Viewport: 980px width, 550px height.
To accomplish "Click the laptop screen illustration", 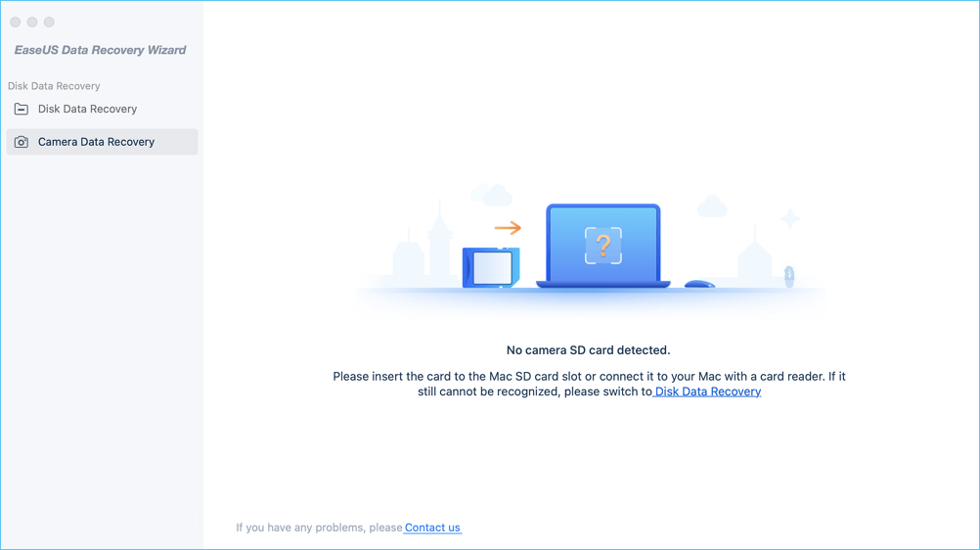I will tap(603, 246).
